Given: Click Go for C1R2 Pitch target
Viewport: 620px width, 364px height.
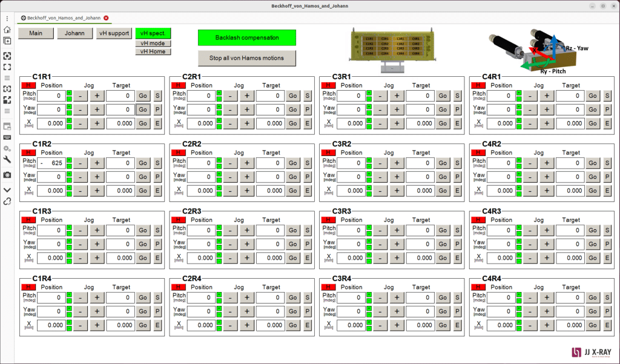Looking at the screenshot, I should [x=143, y=163].
